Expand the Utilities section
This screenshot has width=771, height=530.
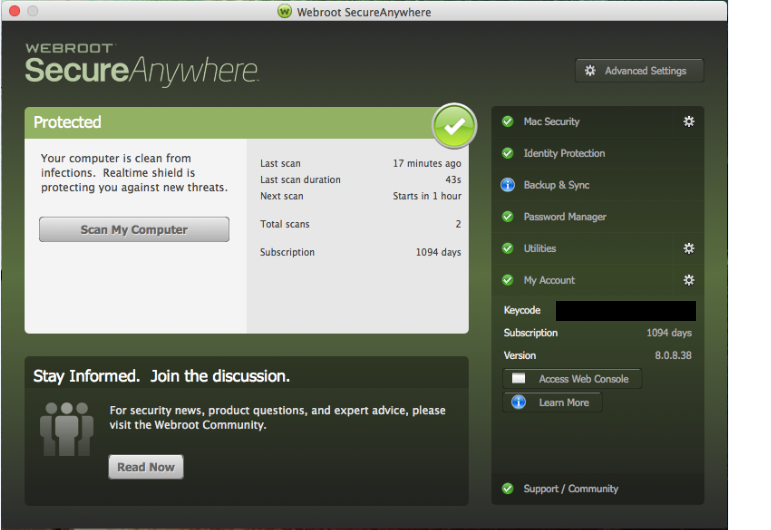[597, 248]
